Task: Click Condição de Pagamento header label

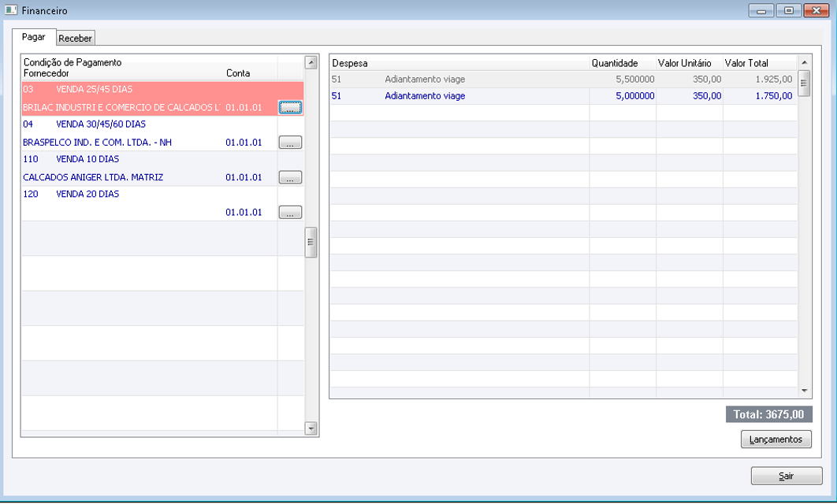Action: click(73, 62)
